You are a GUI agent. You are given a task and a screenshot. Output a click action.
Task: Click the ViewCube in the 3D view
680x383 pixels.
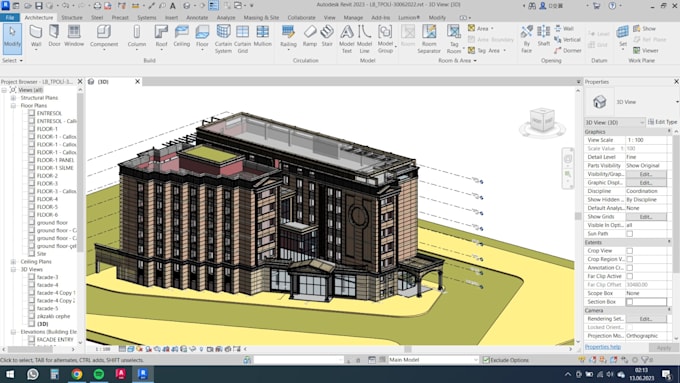coord(542,121)
